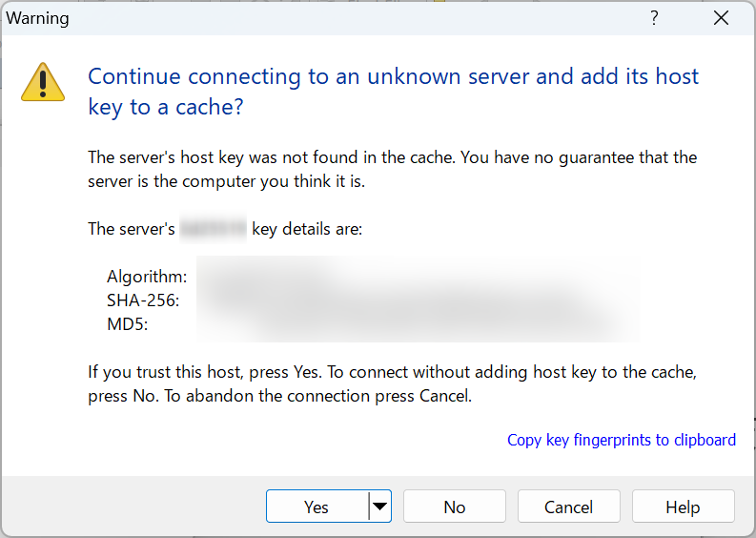Click the blurred fingerprint values area
This screenshot has width=756, height=538.
click(418, 300)
